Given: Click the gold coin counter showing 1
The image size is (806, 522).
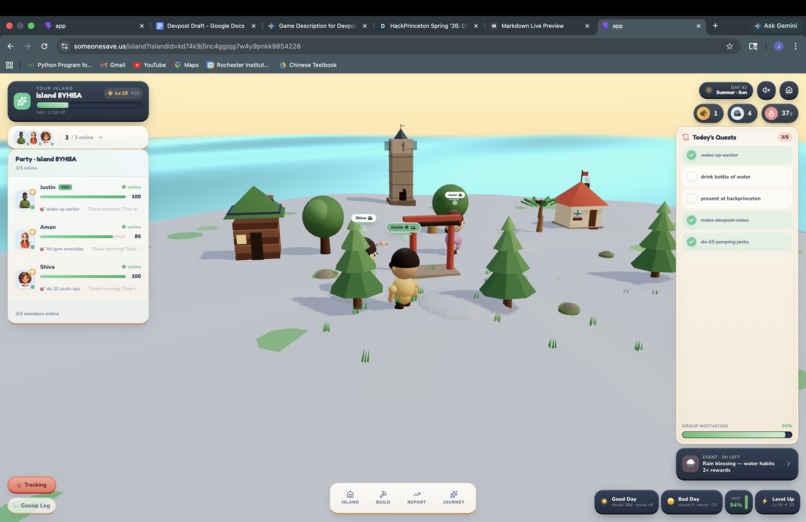Looking at the screenshot, I should tap(708, 113).
